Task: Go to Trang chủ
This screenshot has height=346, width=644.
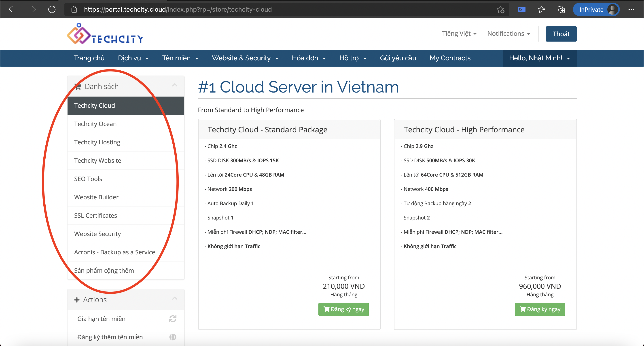Action: [x=89, y=58]
